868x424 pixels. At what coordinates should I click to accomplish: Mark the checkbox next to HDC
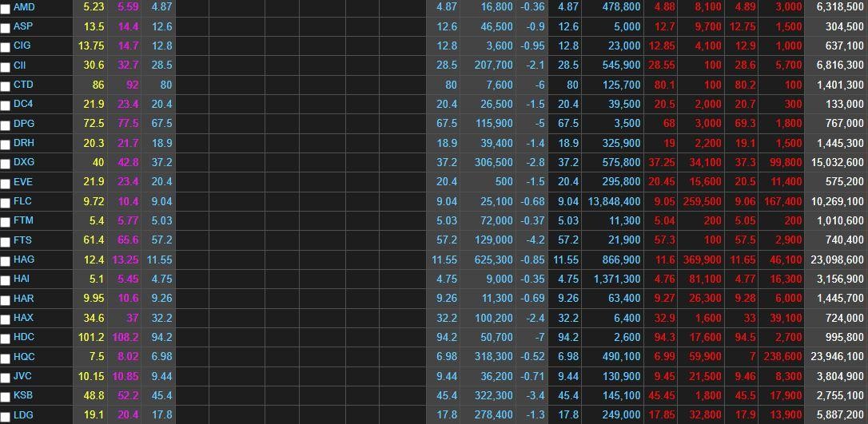coord(6,338)
